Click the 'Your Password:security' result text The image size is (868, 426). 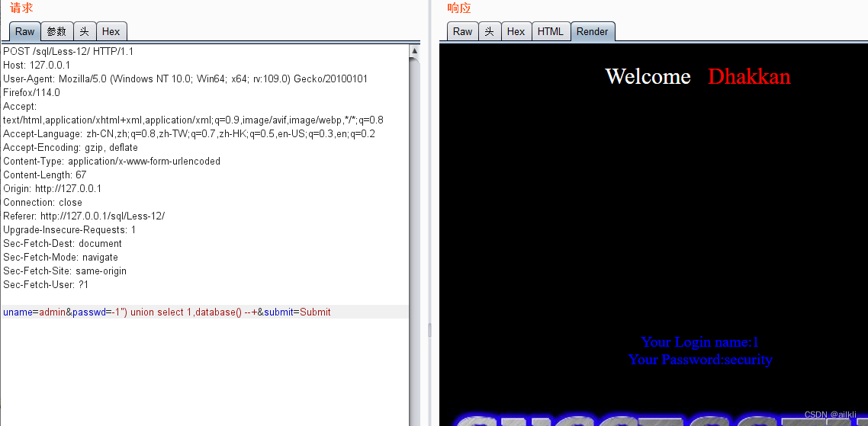click(x=699, y=360)
